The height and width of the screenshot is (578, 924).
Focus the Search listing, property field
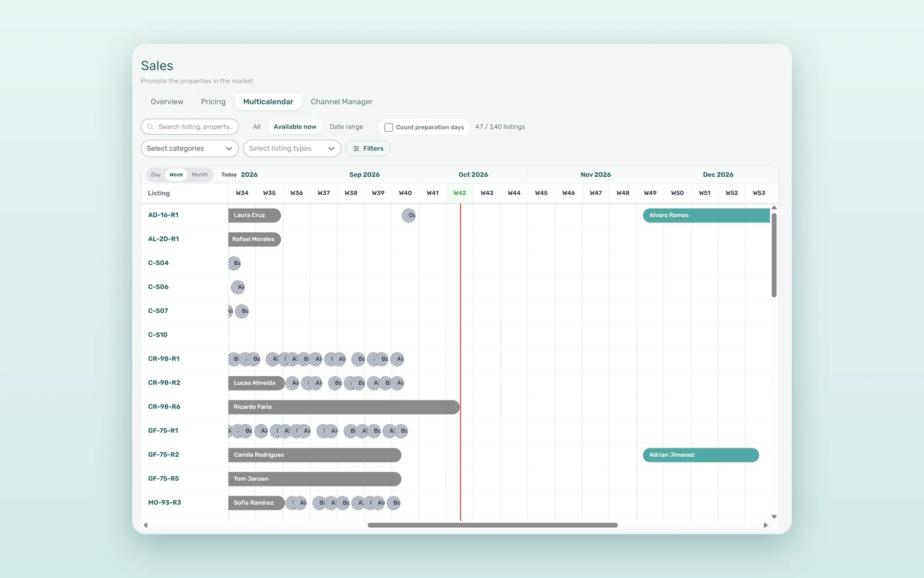coord(189,127)
